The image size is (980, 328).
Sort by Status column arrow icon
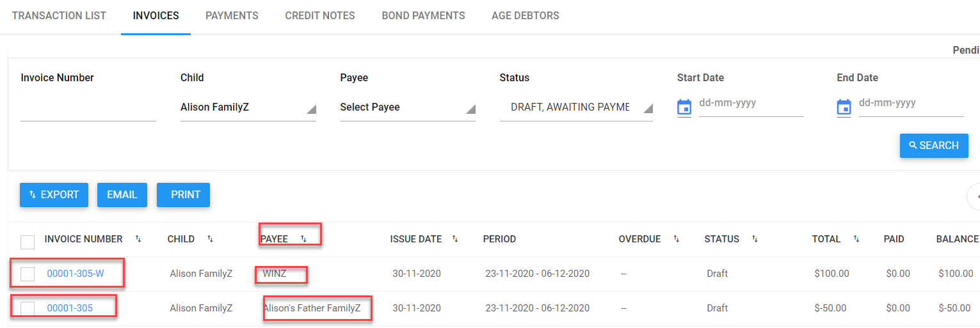pyautogui.click(x=755, y=239)
